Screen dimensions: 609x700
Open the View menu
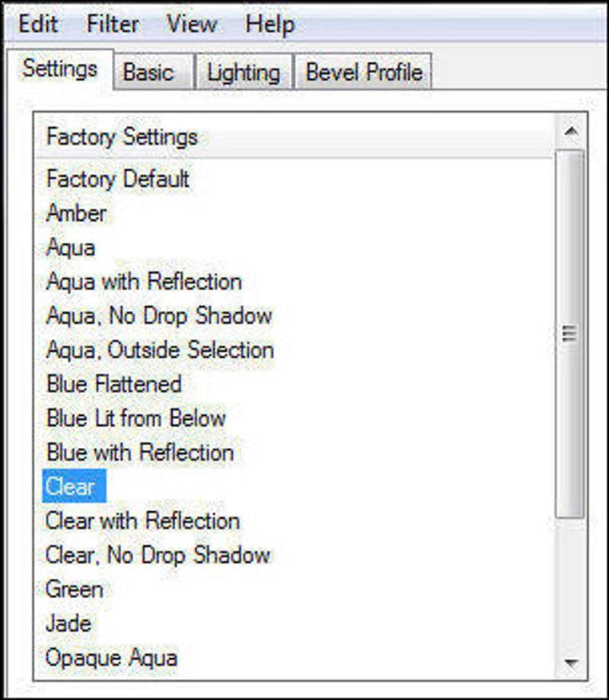click(191, 24)
